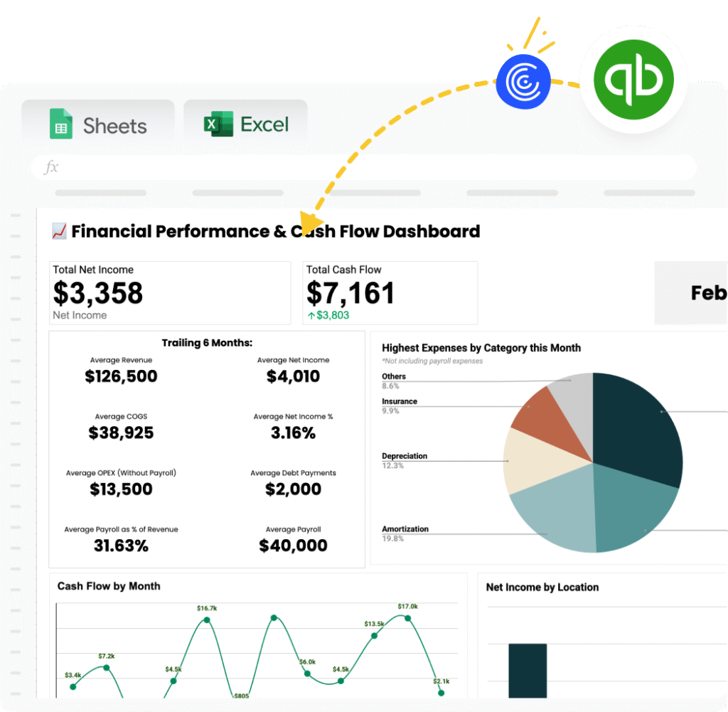Open the Feb month selector
The image size is (728, 712).
coord(707,292)
